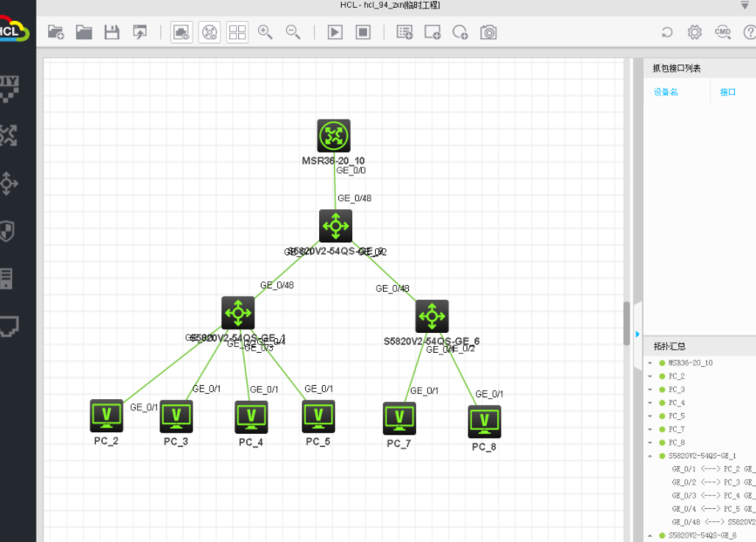Select the core S5820V2 switch below the router
Screen dimensions: 756x542
point(336,226)
